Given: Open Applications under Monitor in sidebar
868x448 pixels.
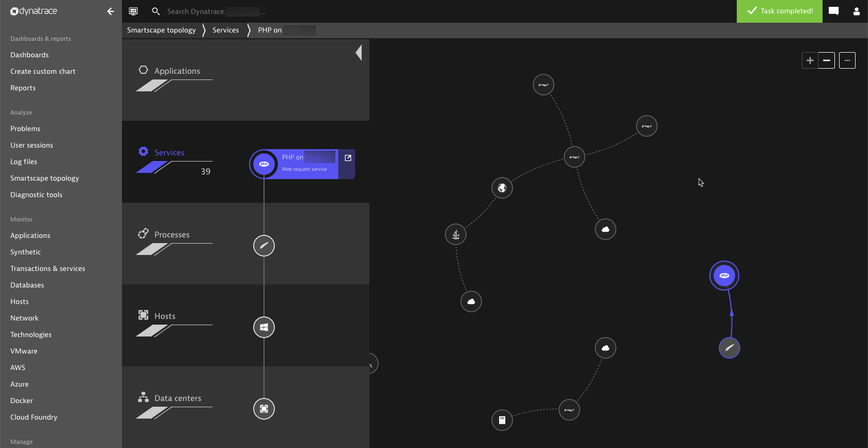Looking at the screenshot, I should pyautogui.click(x=30, y=235).
